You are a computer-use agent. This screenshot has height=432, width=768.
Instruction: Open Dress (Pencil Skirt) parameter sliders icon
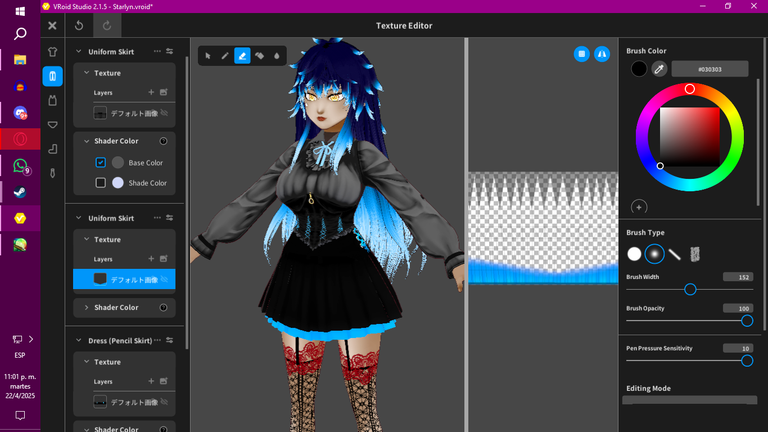click(x=169, y=340)
